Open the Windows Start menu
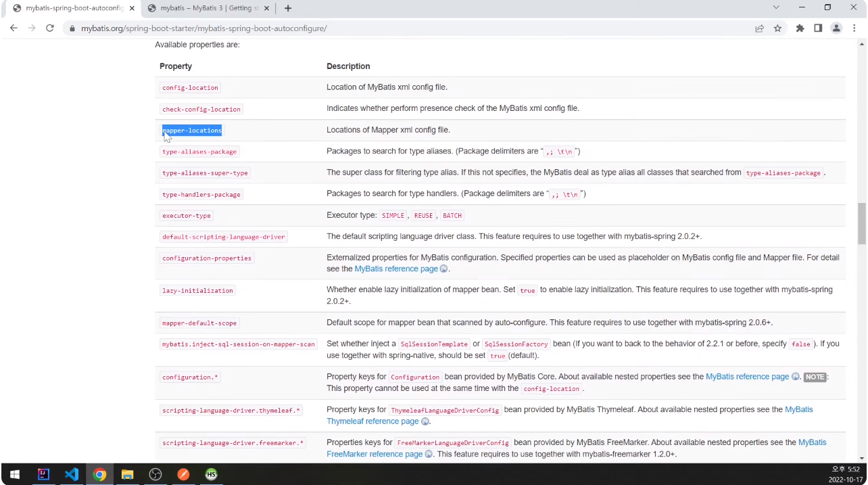This screenshot has width=868, height=485. tap(14, 474)
